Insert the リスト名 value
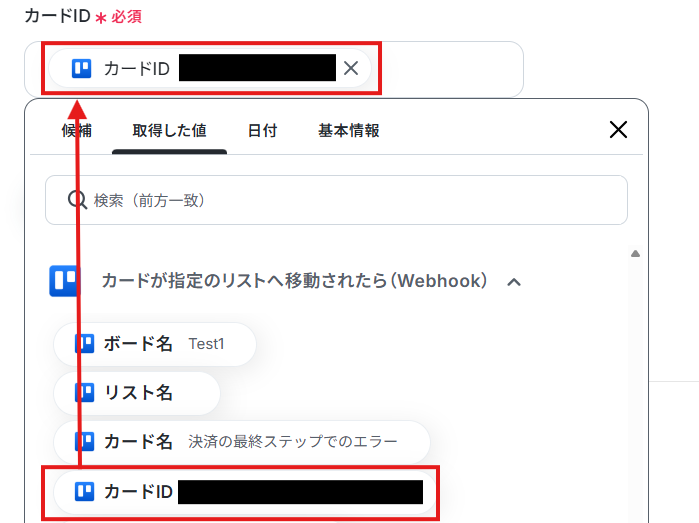 tap(137, 393)
